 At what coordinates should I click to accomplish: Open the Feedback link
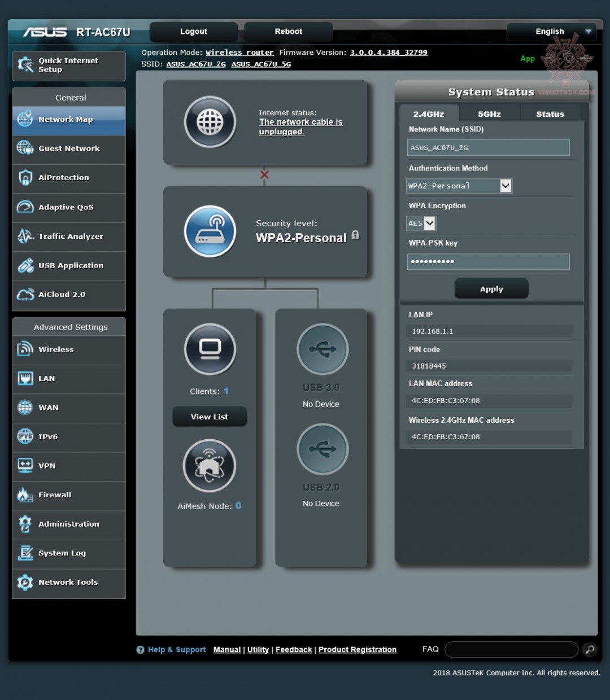294,650
